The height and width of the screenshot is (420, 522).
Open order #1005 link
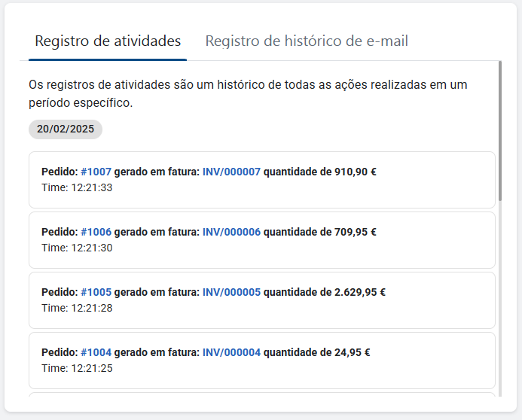96,292
